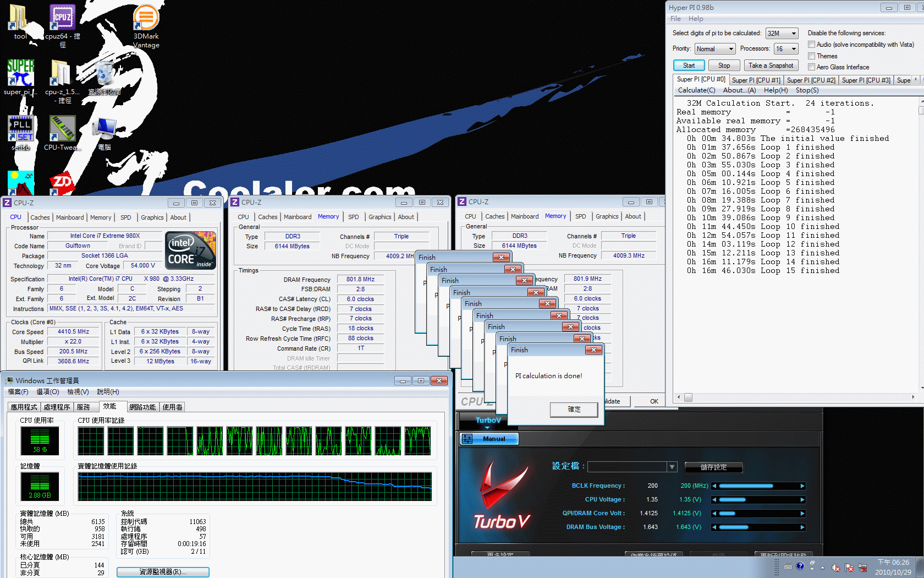Click the Show desktop strip beside the clock
This screenshot has width=924, height=578.
[x=920, y=567]
